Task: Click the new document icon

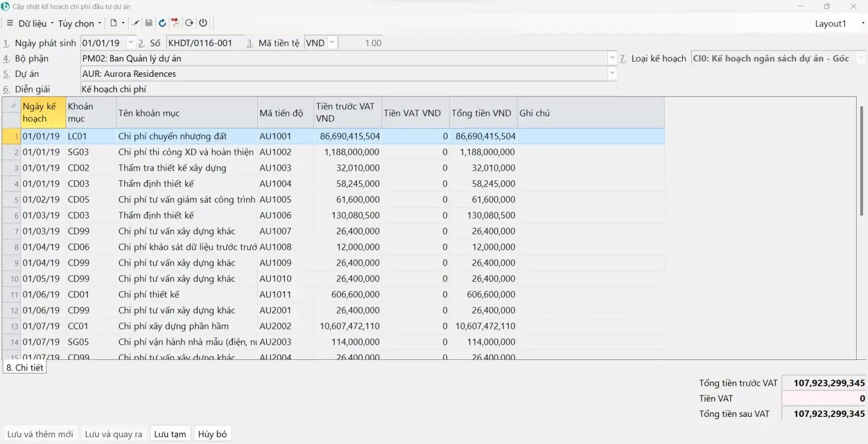Action: coord(114,23)
